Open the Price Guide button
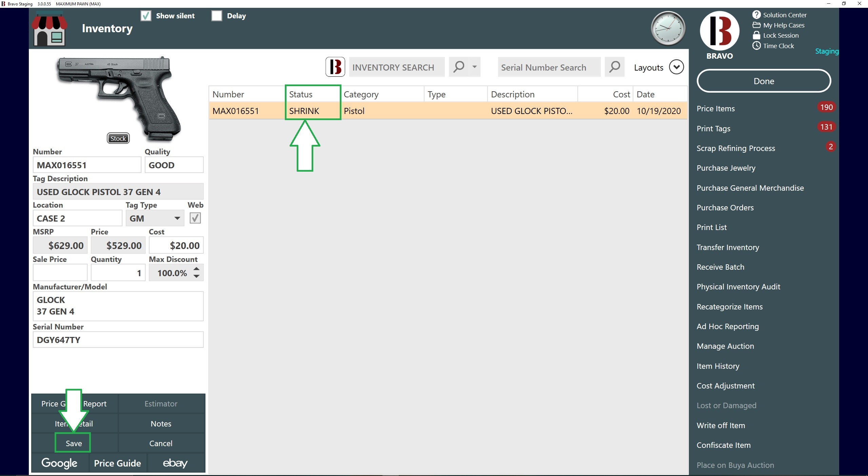This screenshot has height=476, width=868. (x=117, y=463)
